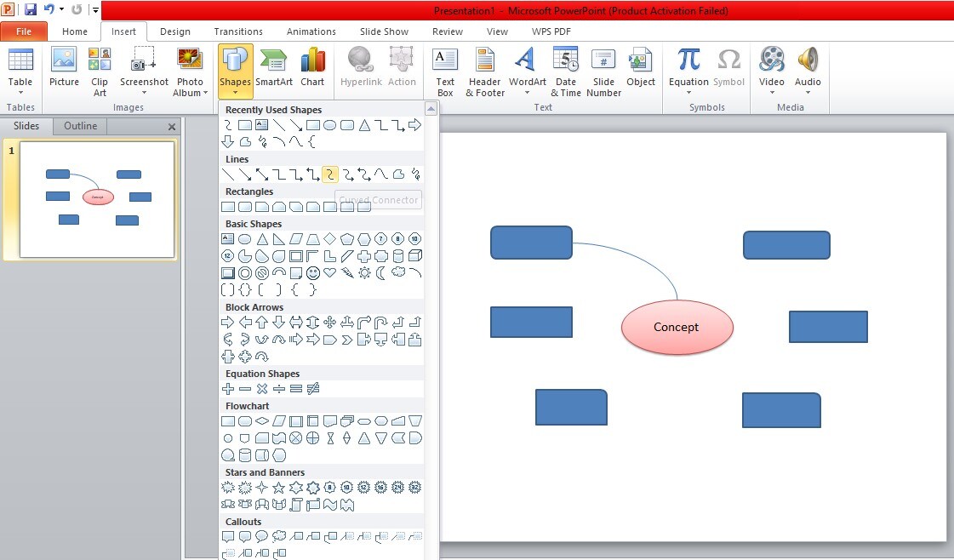
Task: Insert a Chart
Action: pos(312,67)
